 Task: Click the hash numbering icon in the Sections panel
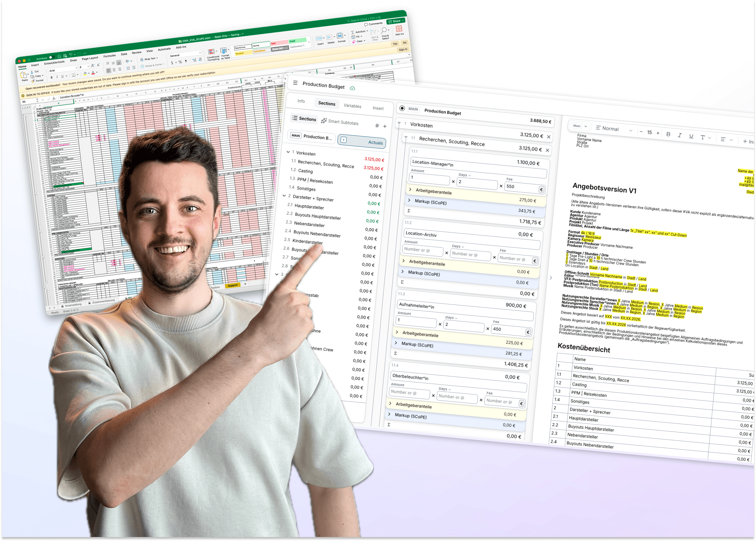tap(377, 126)
